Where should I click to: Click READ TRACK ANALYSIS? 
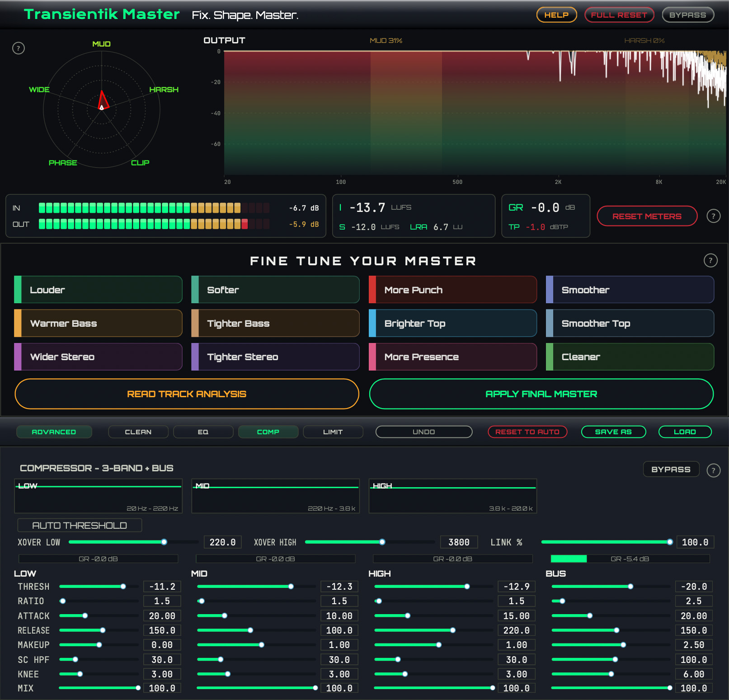pos(187,394)
